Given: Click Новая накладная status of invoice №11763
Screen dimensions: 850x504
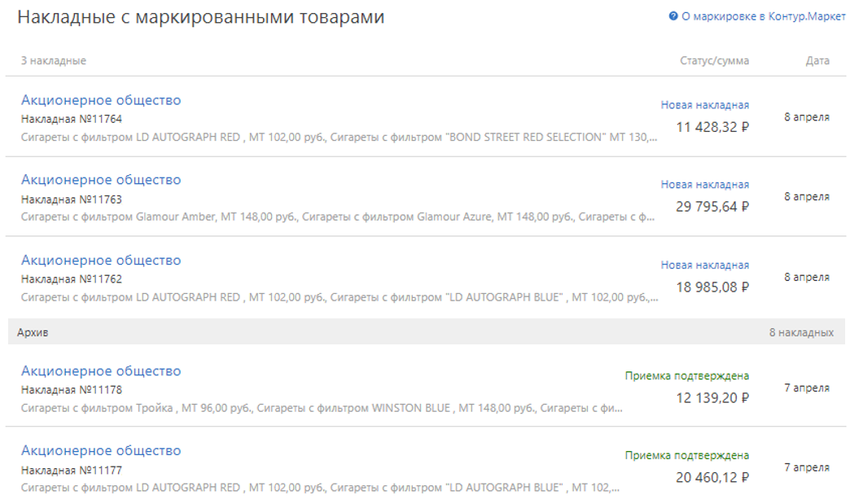Looking at the screenshot, I should tap(705, 185).
